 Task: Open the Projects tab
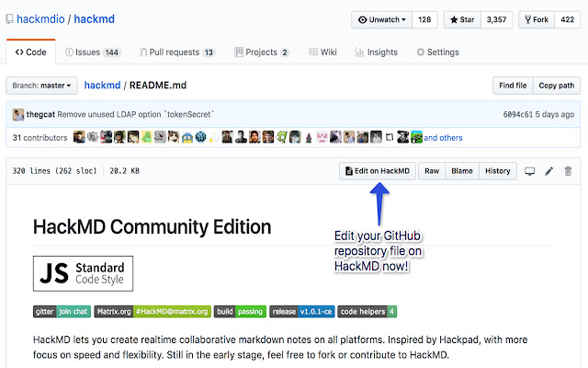pyautogui.click(x=262, y=52)
